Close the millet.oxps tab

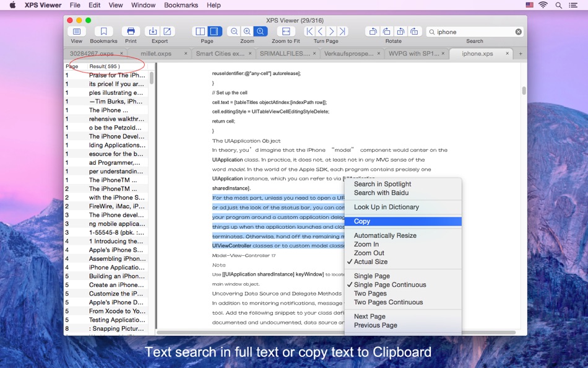click(x=186, y=53)
